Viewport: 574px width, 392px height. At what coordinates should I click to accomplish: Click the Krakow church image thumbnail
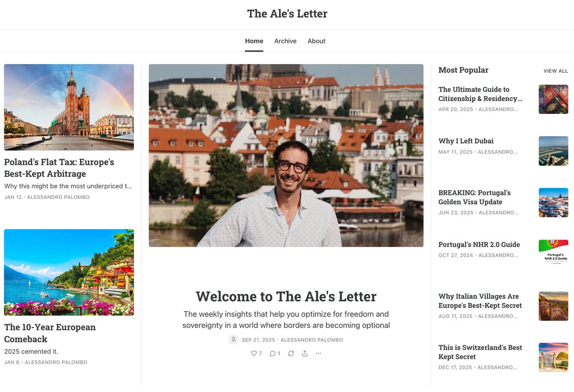click(69, 108)
